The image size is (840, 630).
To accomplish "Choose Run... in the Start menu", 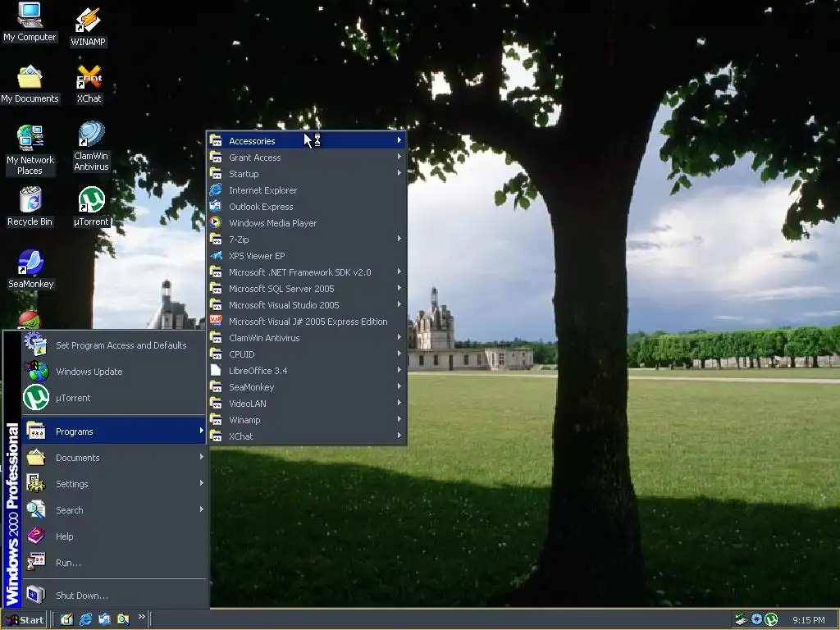I will point(114,563).
